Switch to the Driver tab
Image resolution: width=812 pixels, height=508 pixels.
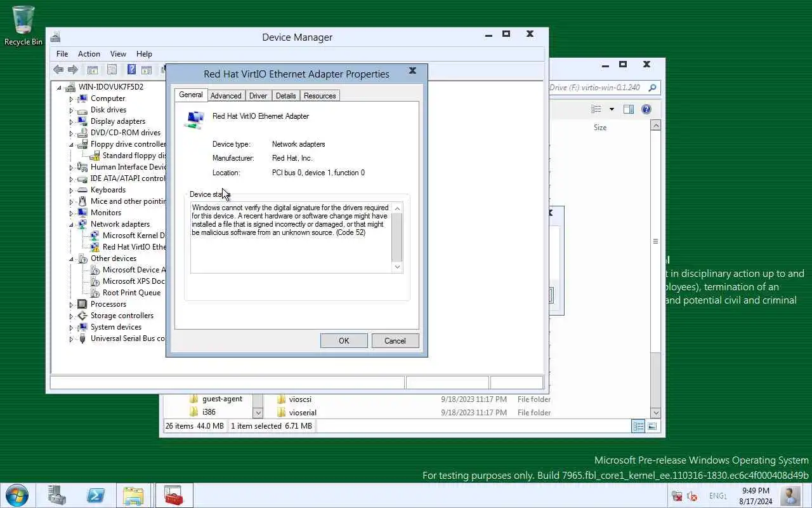[x=258, y=96]
